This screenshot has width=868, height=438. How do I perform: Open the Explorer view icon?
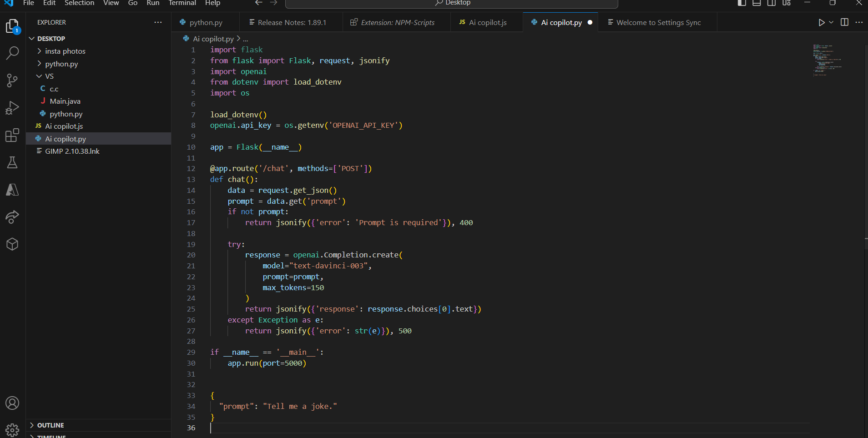tap(12, 26)
